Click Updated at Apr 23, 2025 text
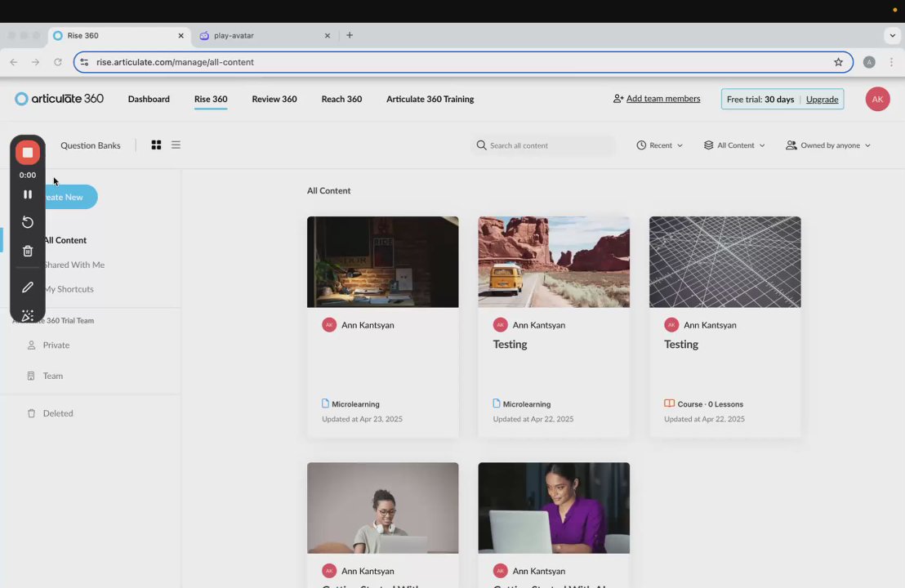This screenshot has height=588, width=905. (362, 419)
